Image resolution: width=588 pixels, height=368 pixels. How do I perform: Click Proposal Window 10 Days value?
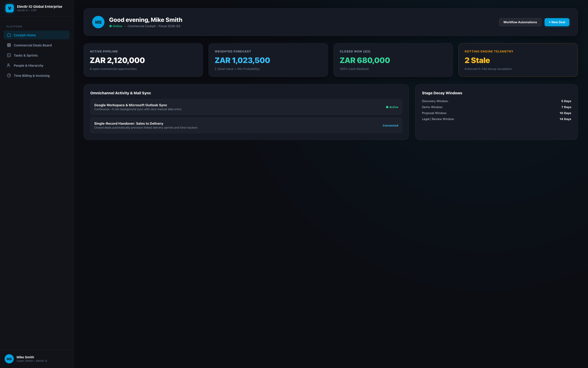click(565, 113)
